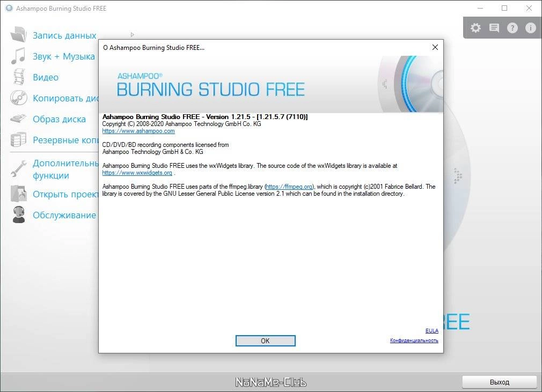542x392 pixels.
Task: Open the Обслуживание menu entry
Action: click(64, 215)
